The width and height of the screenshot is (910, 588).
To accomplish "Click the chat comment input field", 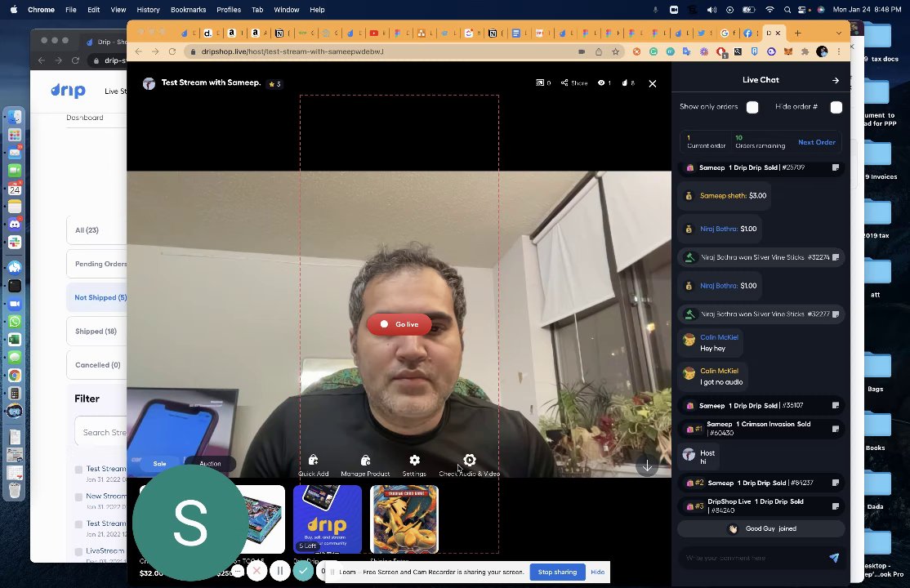I will [x=752, y=558].
